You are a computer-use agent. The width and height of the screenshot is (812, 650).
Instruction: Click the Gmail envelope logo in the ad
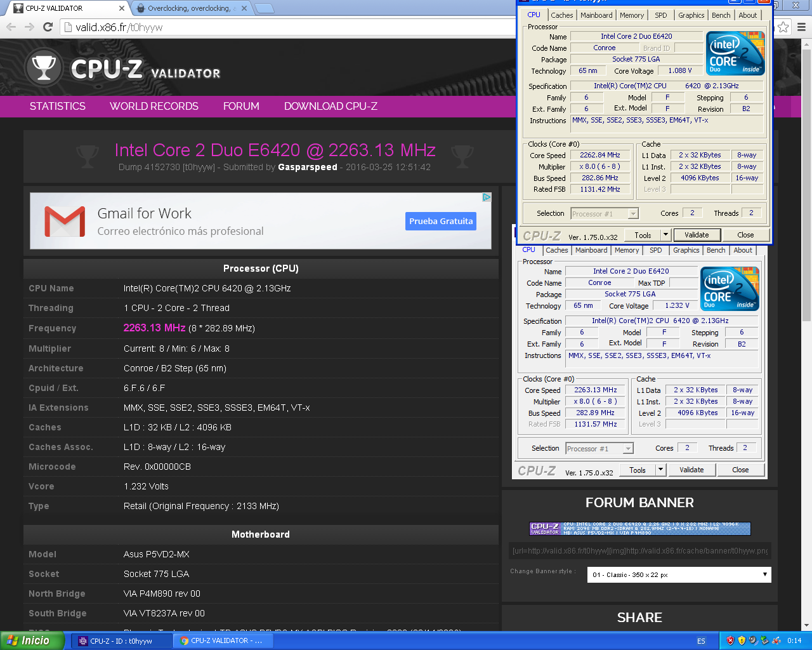65,222
